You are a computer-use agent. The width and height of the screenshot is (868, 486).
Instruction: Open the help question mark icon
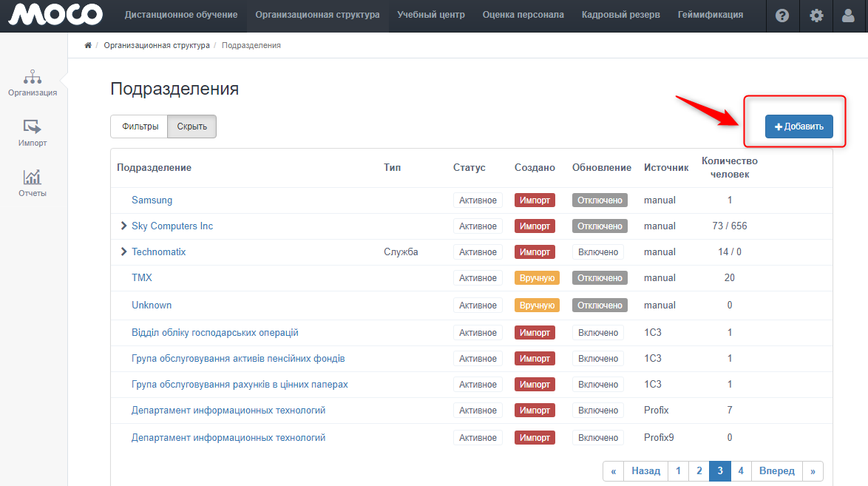point(782,16)
